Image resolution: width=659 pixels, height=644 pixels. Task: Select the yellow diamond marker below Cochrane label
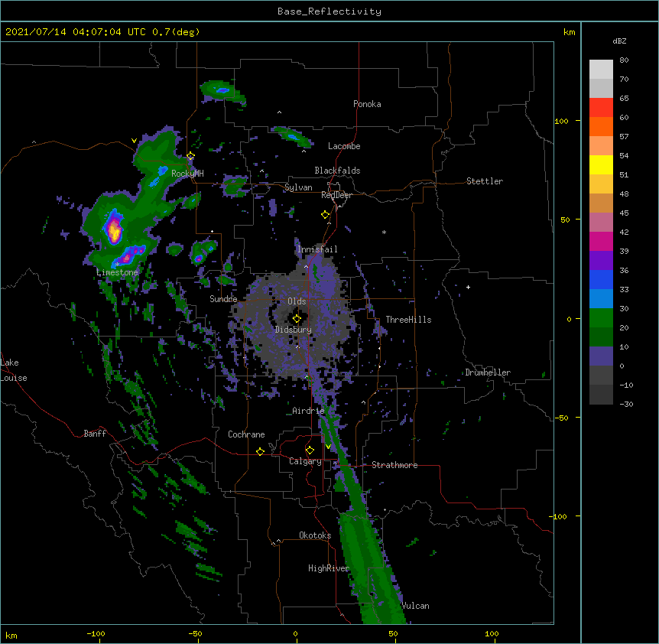pos(260,451)
